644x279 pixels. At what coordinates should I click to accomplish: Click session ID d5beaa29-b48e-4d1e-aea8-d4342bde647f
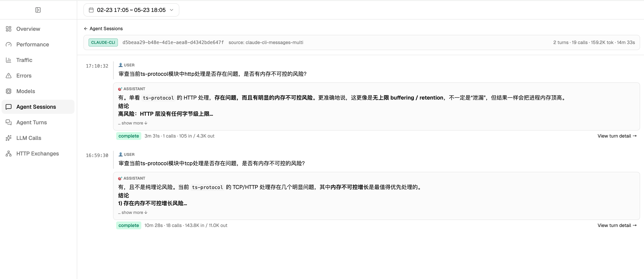point(173,42)
